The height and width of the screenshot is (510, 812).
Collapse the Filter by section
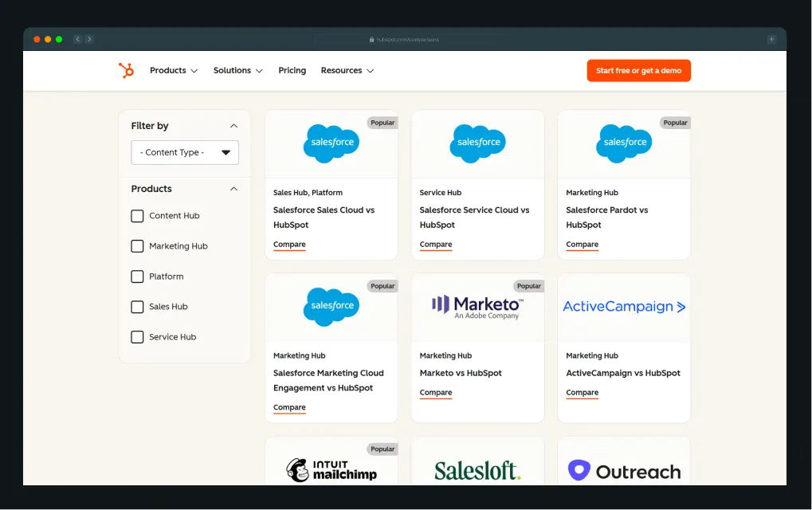click(x=234, y=126)
